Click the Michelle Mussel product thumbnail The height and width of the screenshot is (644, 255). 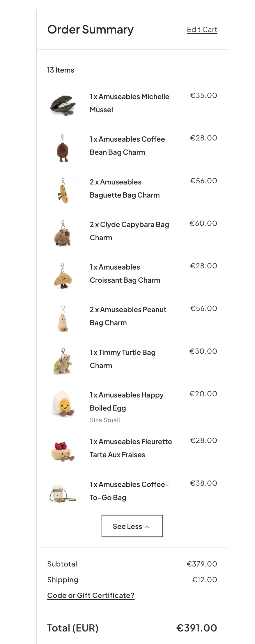click(63, 105)
